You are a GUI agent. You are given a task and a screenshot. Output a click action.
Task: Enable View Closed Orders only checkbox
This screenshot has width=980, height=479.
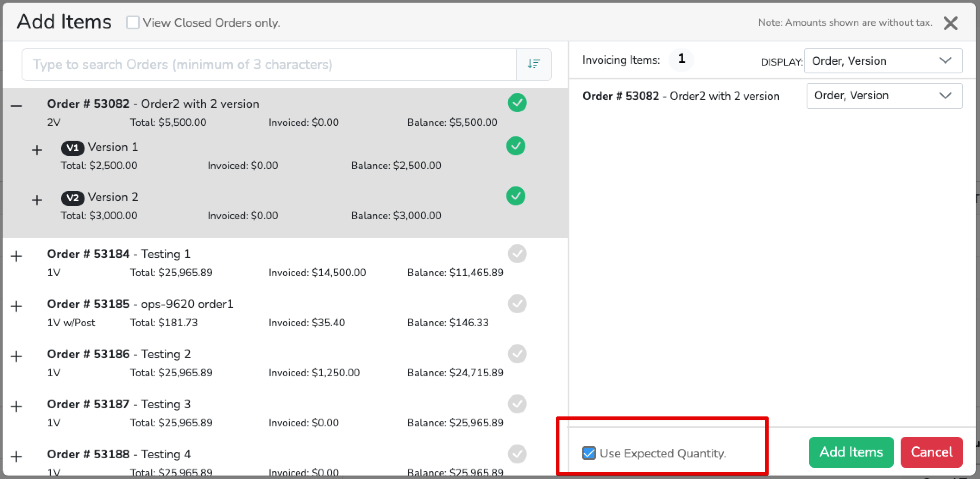click(133, 22)
